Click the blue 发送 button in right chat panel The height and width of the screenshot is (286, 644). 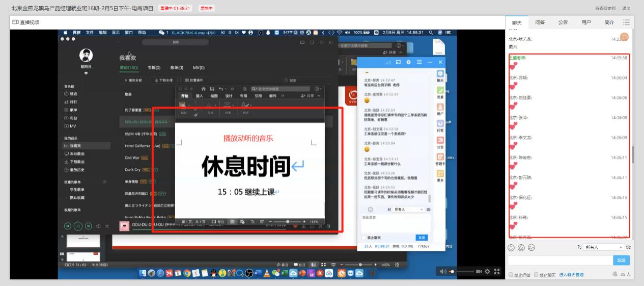(x=621, y=260)
